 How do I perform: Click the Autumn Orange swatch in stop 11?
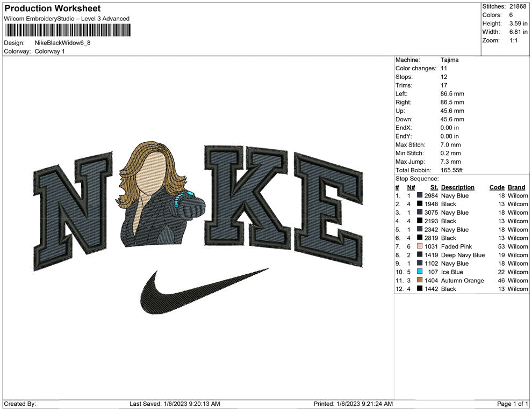[x=420, y=280]
